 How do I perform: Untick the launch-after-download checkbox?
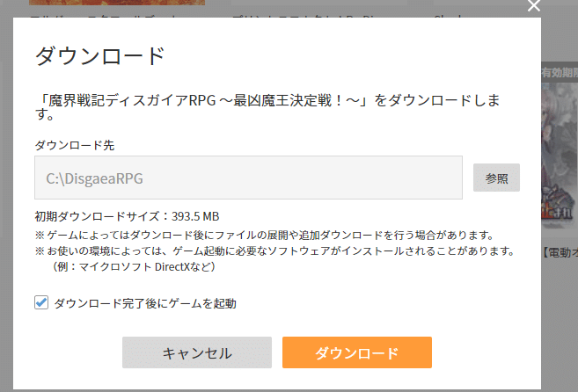click(x=41, y=302)
